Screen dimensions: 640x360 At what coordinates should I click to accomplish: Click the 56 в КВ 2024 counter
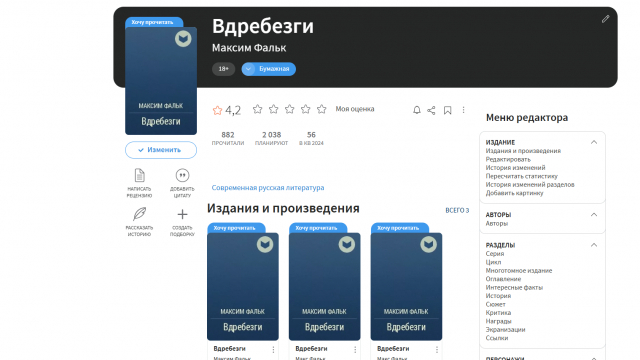311,138
